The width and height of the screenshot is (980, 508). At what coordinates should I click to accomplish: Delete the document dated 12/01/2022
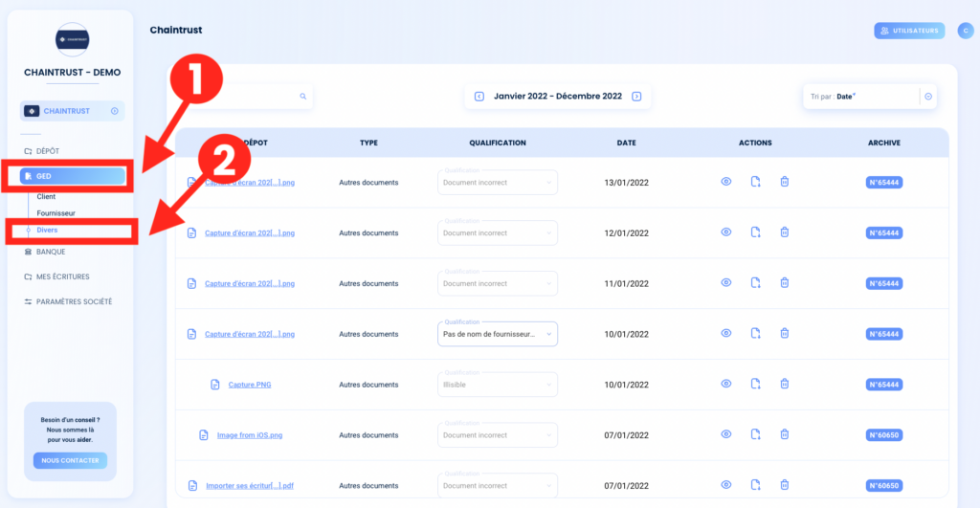[785, 232]
